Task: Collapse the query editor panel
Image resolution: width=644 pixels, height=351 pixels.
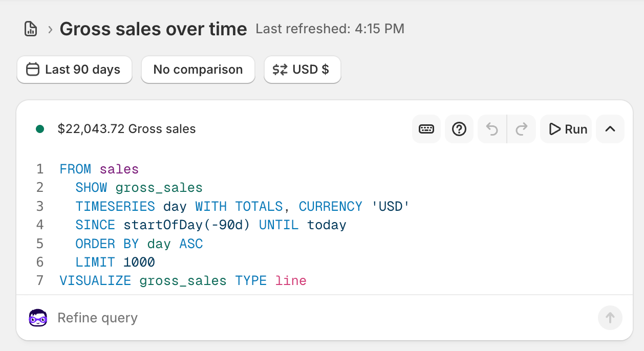Action: pos(610,129)
